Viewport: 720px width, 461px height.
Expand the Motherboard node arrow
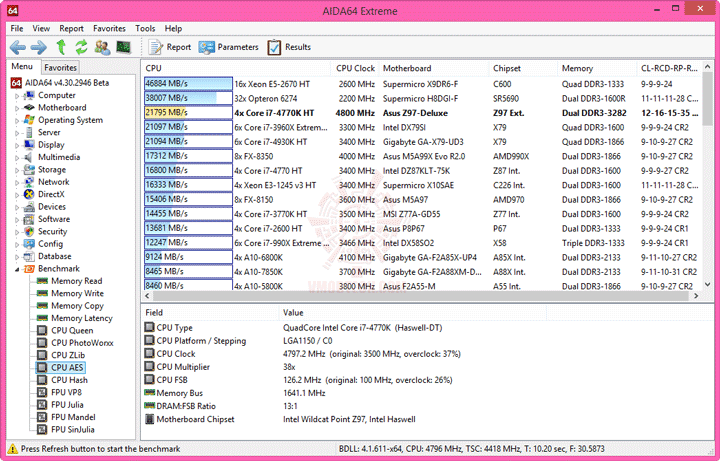(17, 108)
